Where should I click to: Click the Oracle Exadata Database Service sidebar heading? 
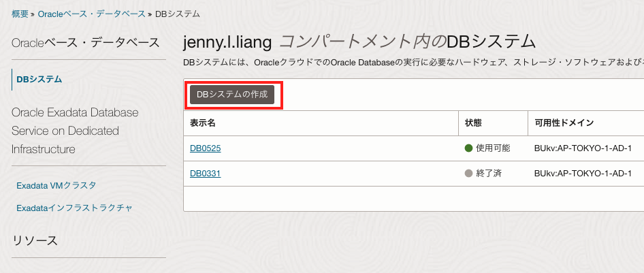(x=75, y=130)
